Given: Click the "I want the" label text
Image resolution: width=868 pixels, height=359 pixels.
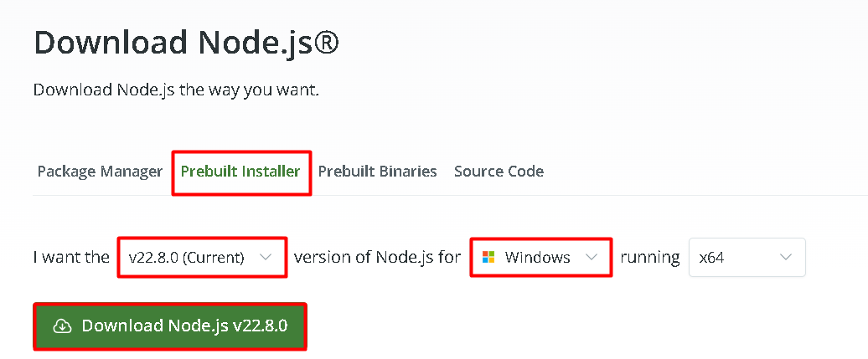Looking at the screenshot, I should 71,258.
